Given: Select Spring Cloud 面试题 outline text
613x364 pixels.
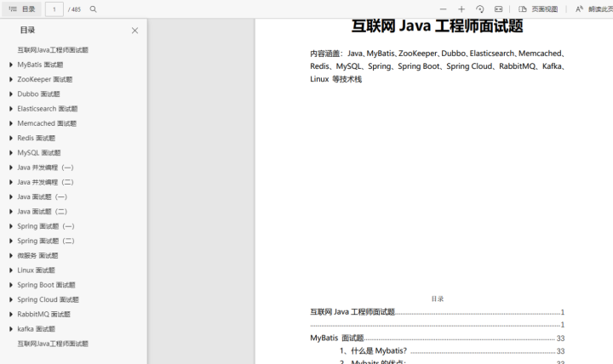Looking at the screenshot, I should (x=48, y=299).
